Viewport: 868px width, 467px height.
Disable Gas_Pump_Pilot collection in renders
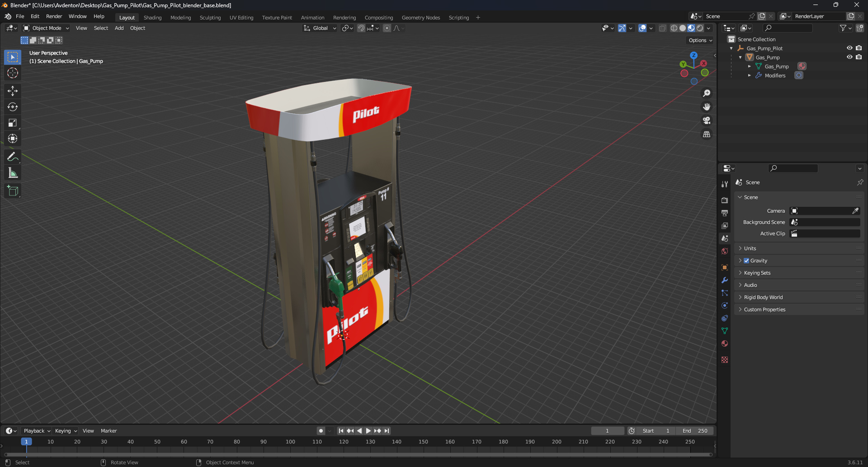859,48
